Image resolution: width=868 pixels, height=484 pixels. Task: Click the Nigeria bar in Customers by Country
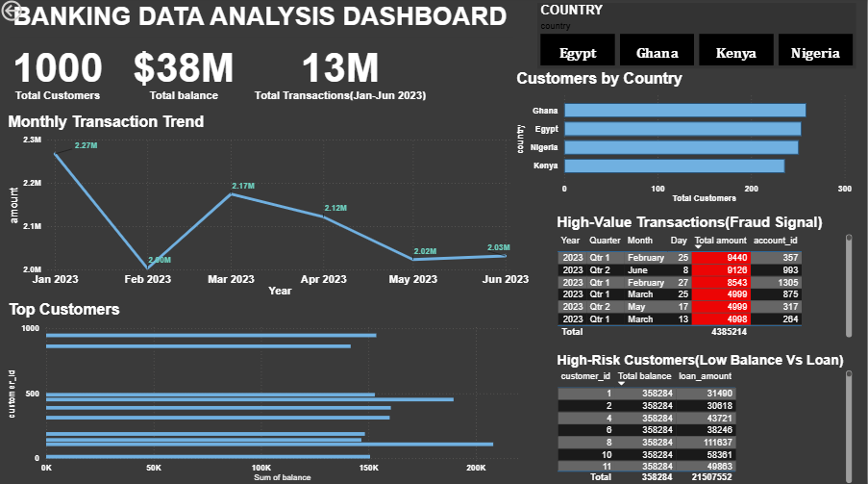(x=682, y=147)
